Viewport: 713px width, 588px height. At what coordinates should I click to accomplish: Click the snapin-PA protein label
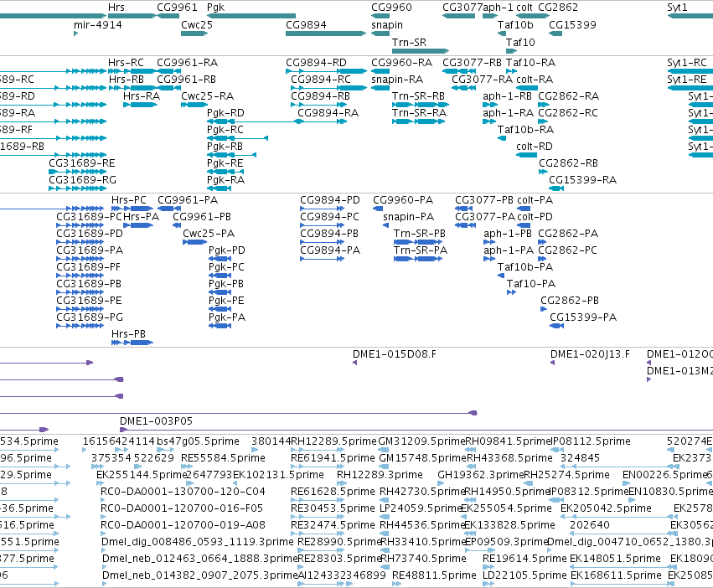coord(408,217)
